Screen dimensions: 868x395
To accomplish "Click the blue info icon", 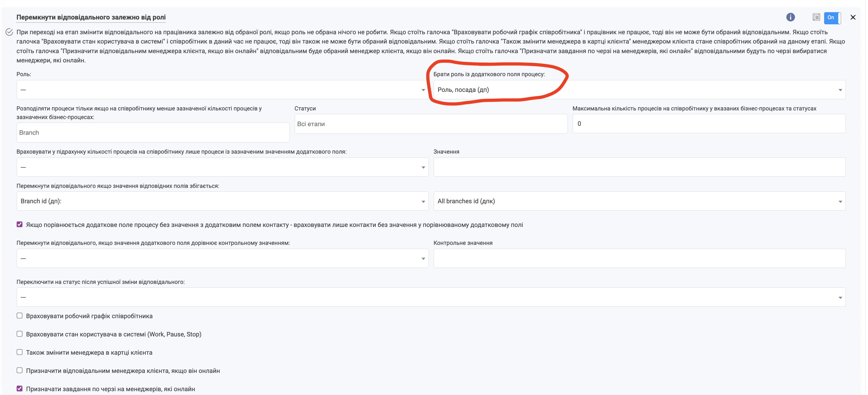I will [x=790, y=17].
